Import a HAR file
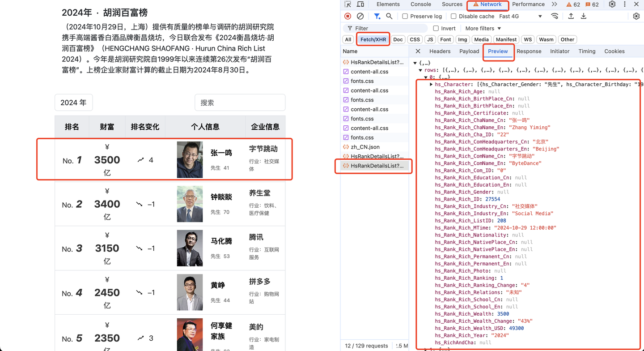This screenshot has height=351, width=644. coord(571,16)
